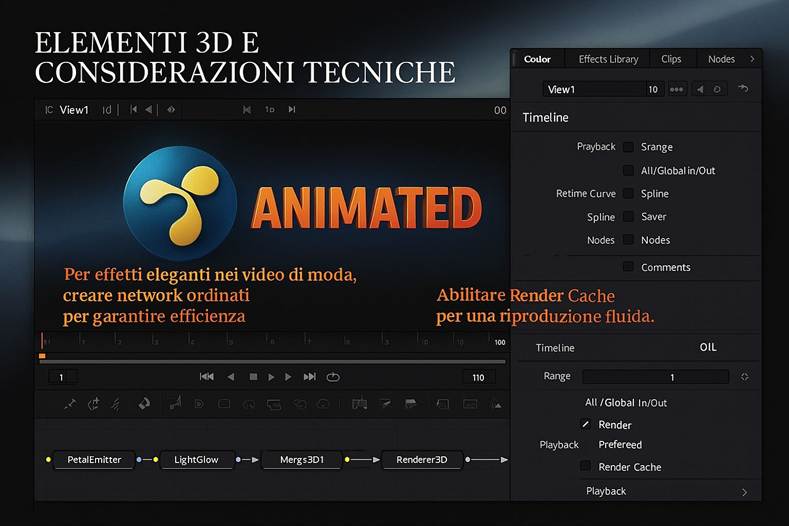This screenshot has height=526, width=789.
Task: Jump to the last frame in transport controls
Action: point(309,377)
